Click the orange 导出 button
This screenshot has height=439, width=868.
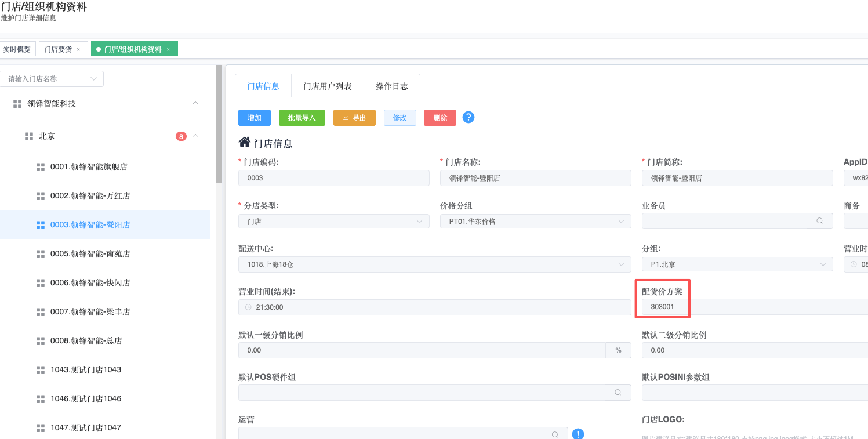pos(354,118)
